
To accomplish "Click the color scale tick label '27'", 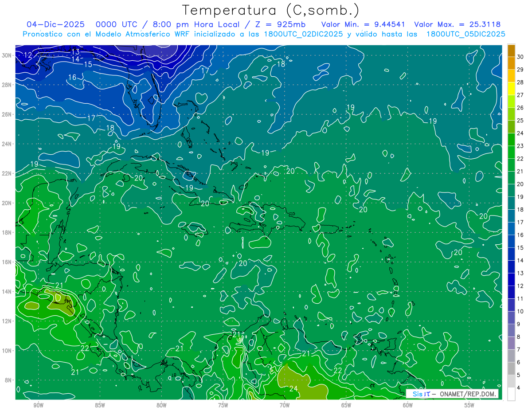I will point(520,95).
